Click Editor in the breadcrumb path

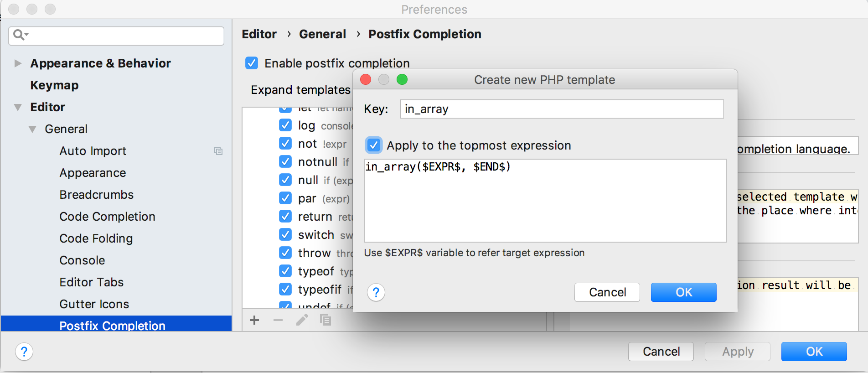259,34
